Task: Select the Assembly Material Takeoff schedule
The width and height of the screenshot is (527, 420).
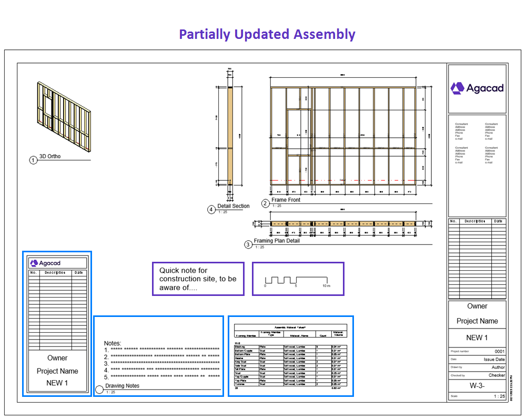Action: pos(290,356)
